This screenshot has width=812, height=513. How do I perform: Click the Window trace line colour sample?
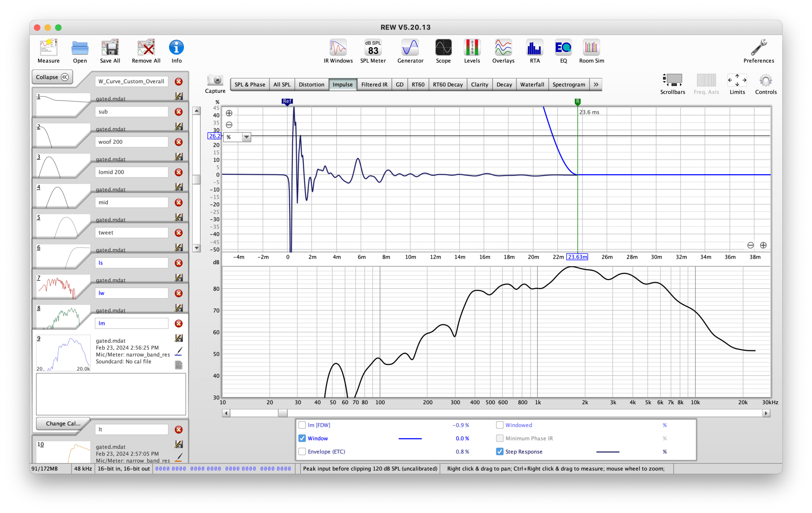click(x=410, y=438)
